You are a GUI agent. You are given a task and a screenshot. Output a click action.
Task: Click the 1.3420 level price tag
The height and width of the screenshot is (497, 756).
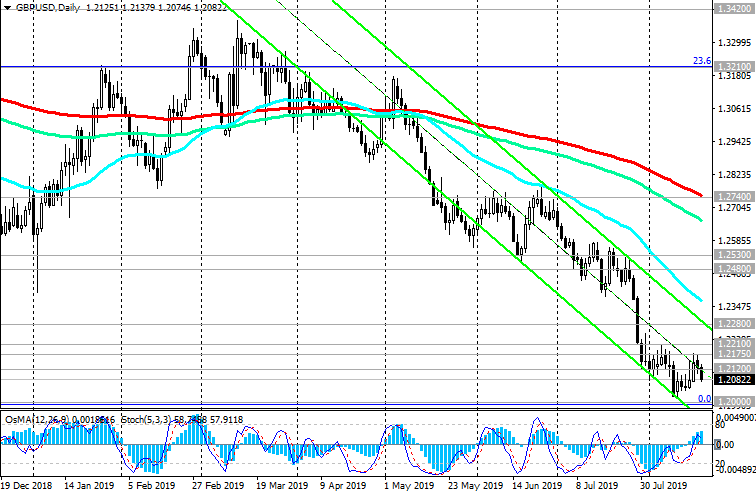(733, 9)
